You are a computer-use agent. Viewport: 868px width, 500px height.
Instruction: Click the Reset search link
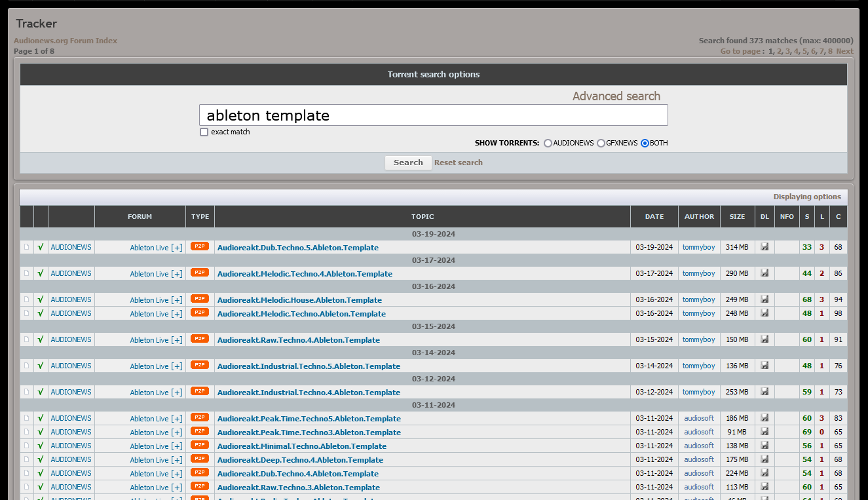tap(459, 163)
